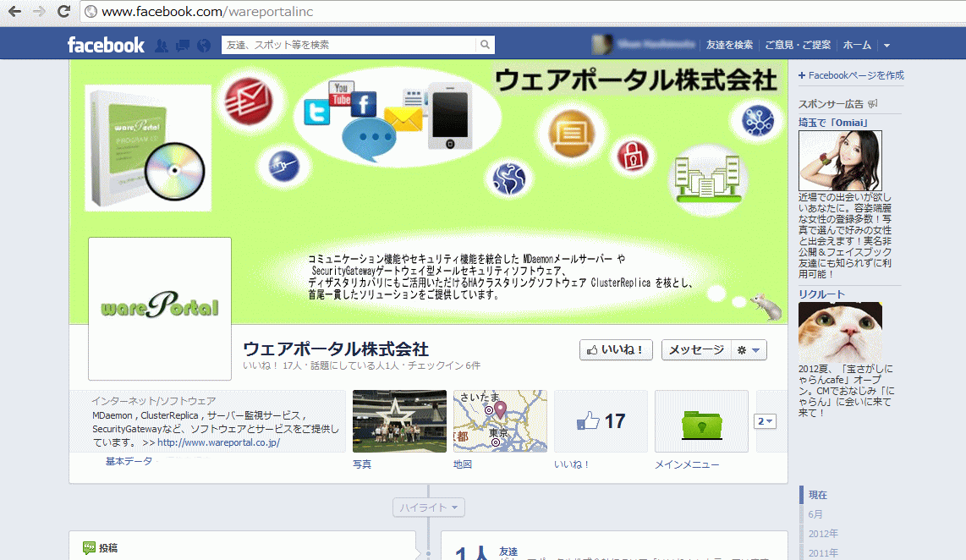Reload the page with the refresh icon
The width and height of the screenshot is (966, 560).
63,11
